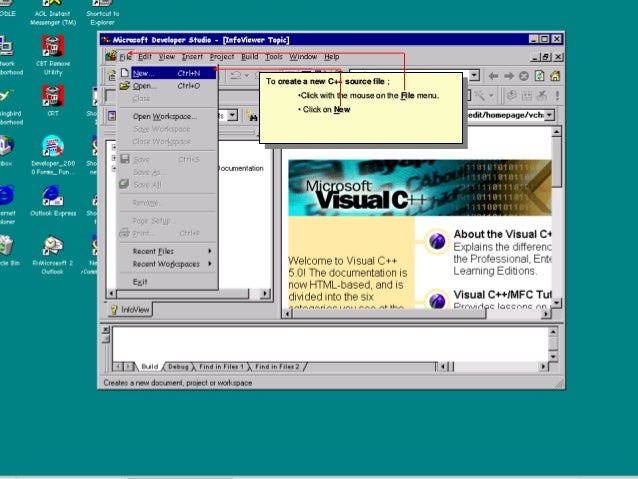Click output tabs scroll-right arrow
Viewport: 638px width, 479px height.
[x=128, y=367]
